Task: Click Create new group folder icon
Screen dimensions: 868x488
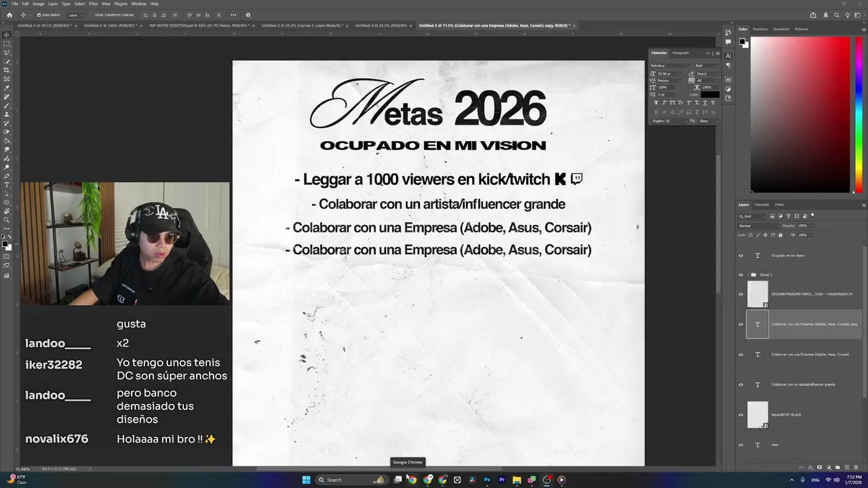Action: coord(837,467)
